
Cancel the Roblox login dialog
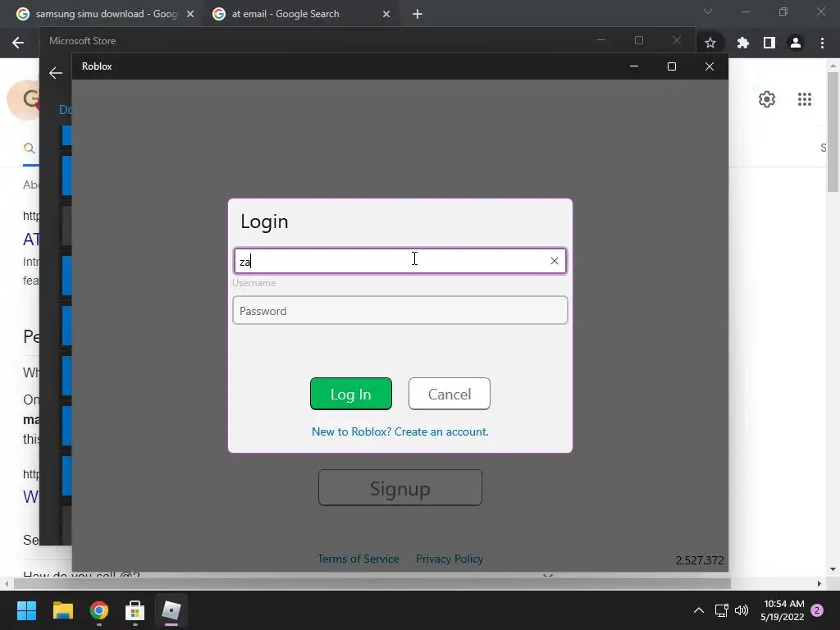[x=449, y=394]
